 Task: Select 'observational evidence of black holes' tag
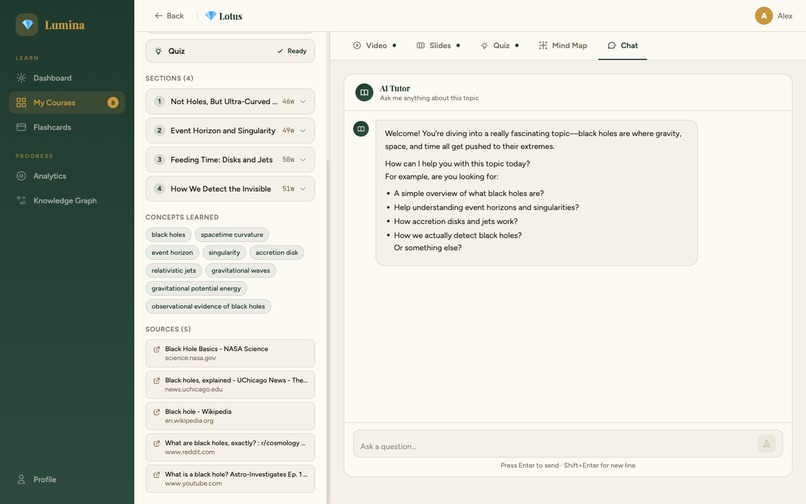(208, 306)
